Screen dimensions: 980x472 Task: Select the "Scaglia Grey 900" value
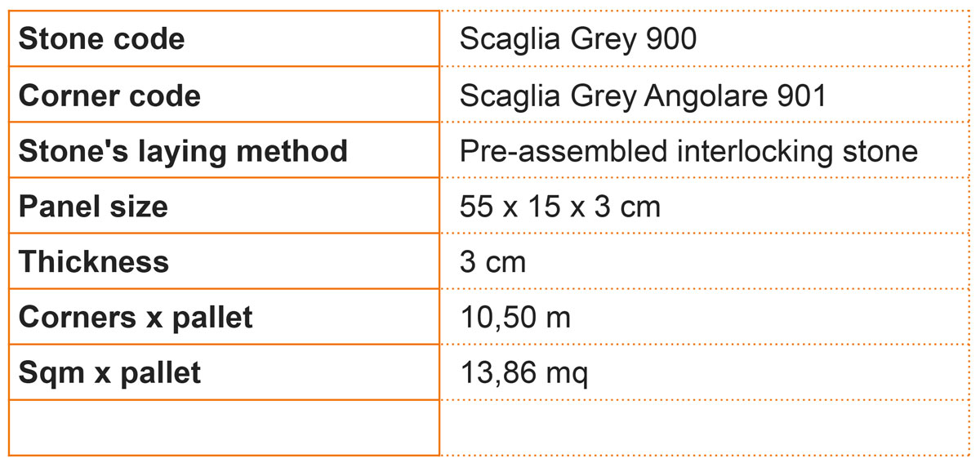[x=578, y=39]
